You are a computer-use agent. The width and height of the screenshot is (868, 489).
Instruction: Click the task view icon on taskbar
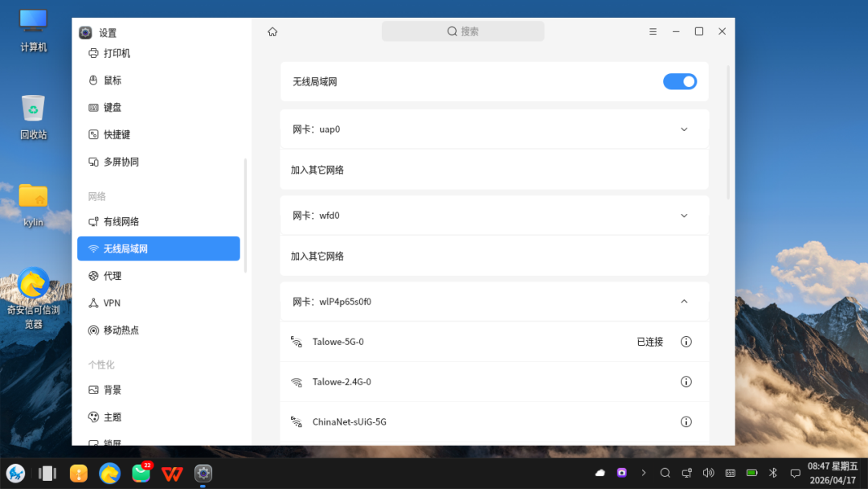pos(47,474)
